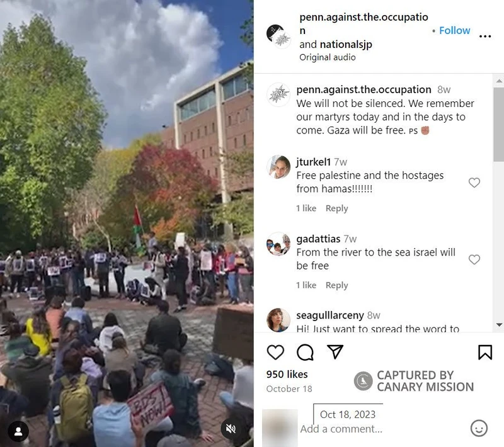Unmute the video sound icon

pos(231,428)
